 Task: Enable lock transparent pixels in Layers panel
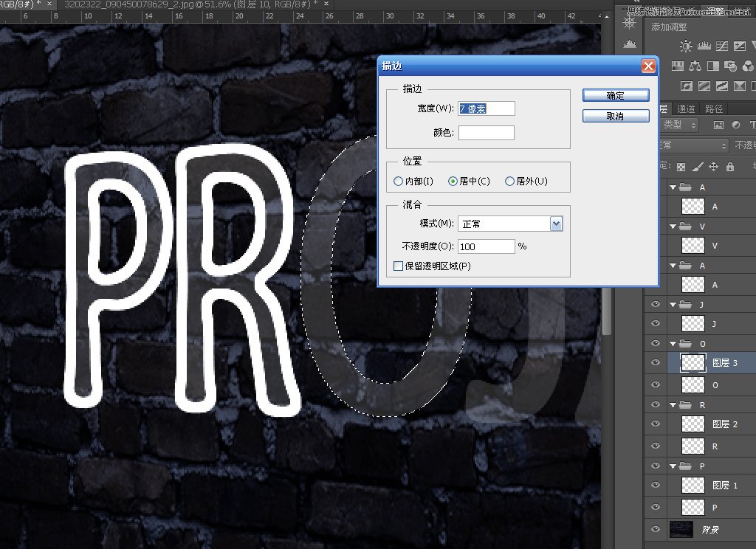coord(681,167)
